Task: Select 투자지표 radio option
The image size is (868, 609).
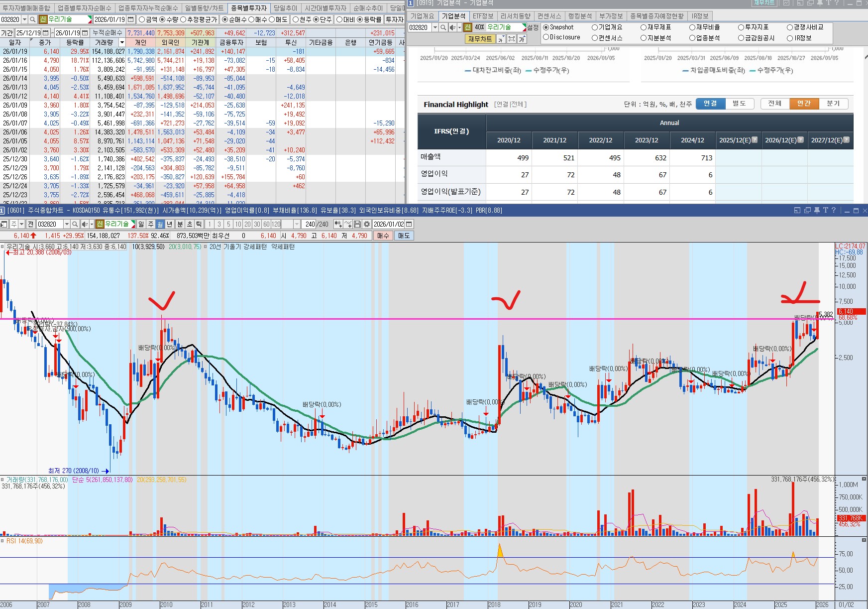Action: tap(741, 27)
